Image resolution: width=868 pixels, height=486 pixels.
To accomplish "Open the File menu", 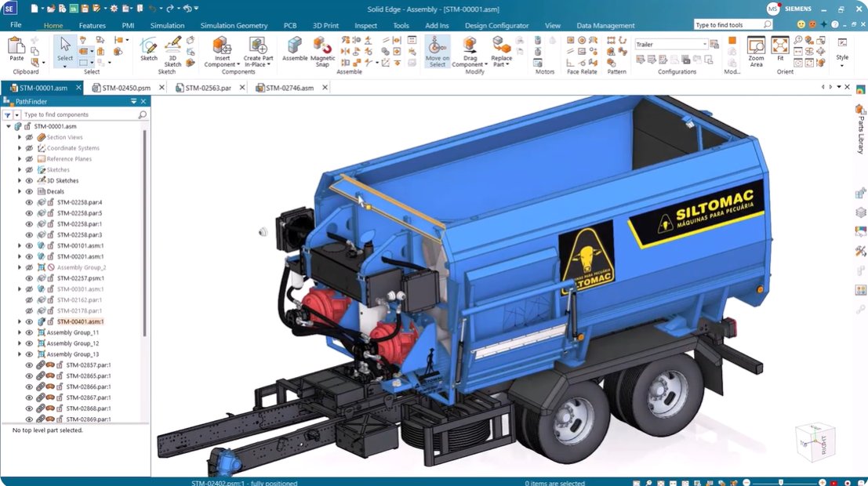I will point(16,25).
